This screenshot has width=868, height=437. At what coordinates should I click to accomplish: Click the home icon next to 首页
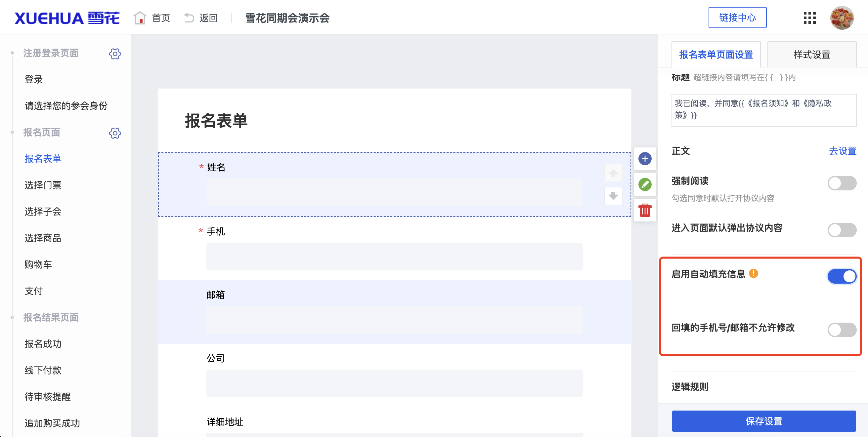(x=140, y=18)
